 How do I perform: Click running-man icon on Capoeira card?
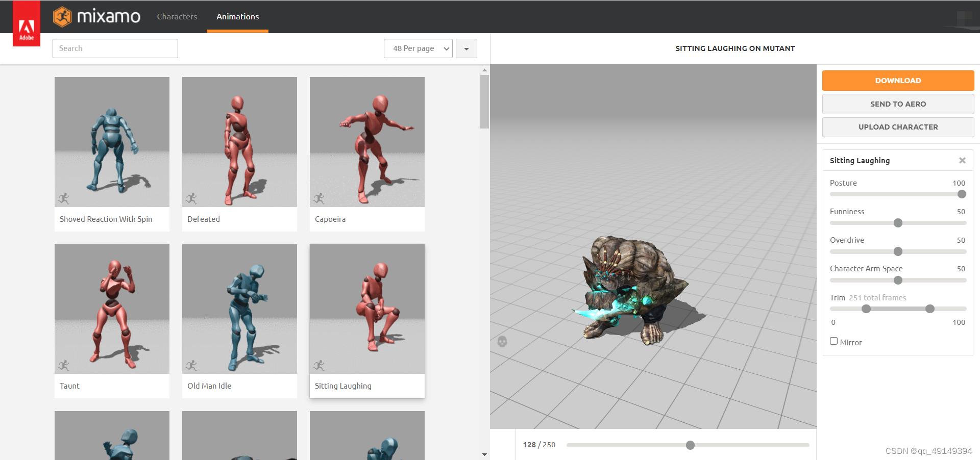pos(319,198)
